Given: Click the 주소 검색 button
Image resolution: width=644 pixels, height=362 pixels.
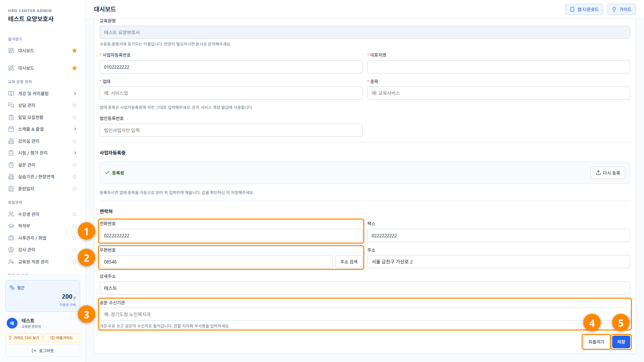Looking at the screenshot, I should pyautogui.click(x=349, y=262).
